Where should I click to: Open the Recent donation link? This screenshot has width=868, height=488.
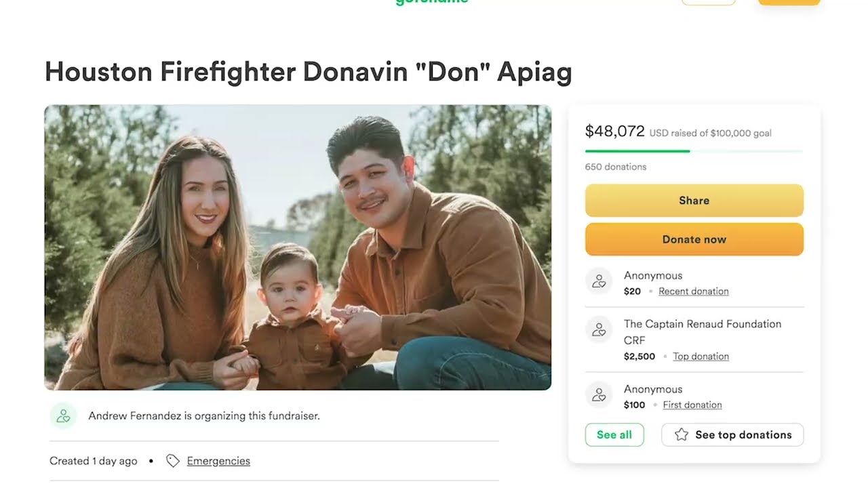pyautogui.click(x=694, y=291)
